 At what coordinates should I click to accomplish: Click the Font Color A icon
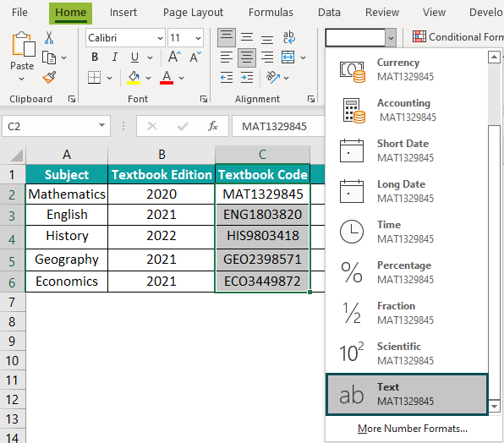pos(167,78)
